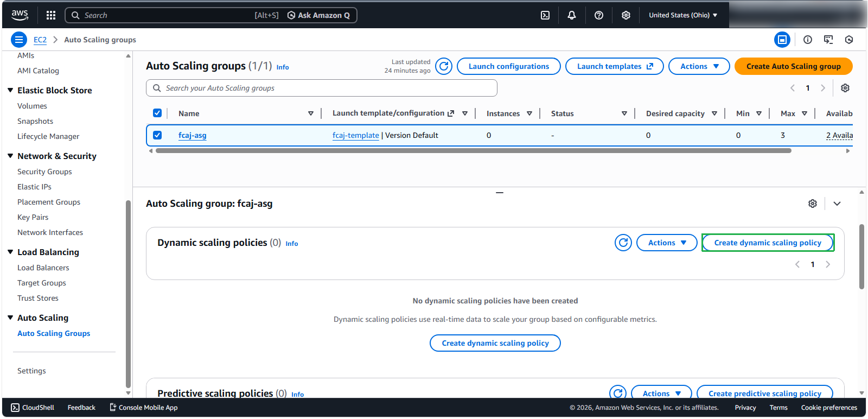The image size is (868, 419).
Task: Click the hexagon icon in header
Action: [x=849, y=40]
